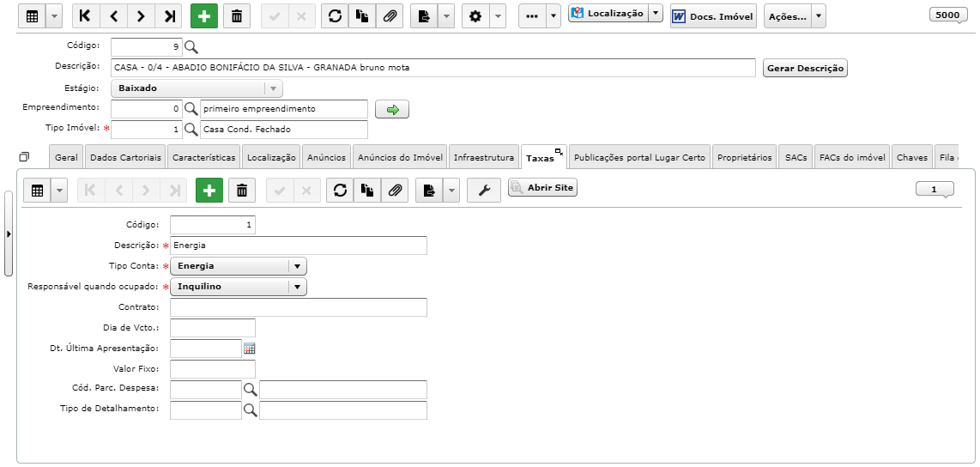The width and height of the screenshot is (980, 467).
Task: Click the Taxas Descrição field containing Energia
Action: coord(298,246)
